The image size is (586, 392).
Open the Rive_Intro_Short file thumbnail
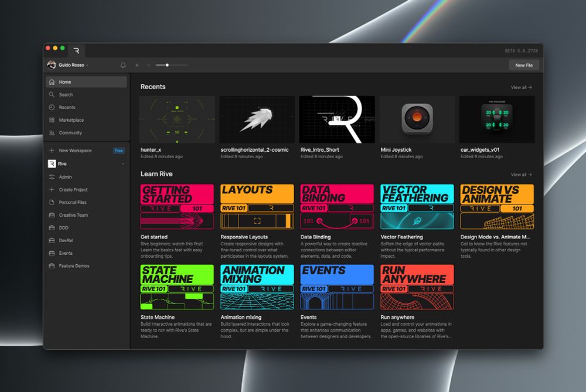click(x=337, y=120)
